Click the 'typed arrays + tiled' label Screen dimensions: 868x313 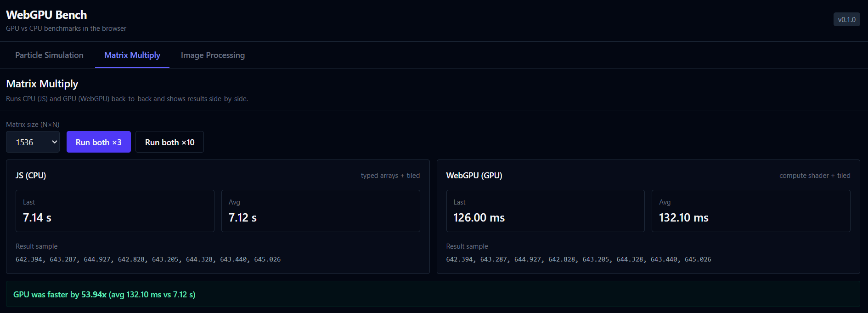[x=390, y=176]
